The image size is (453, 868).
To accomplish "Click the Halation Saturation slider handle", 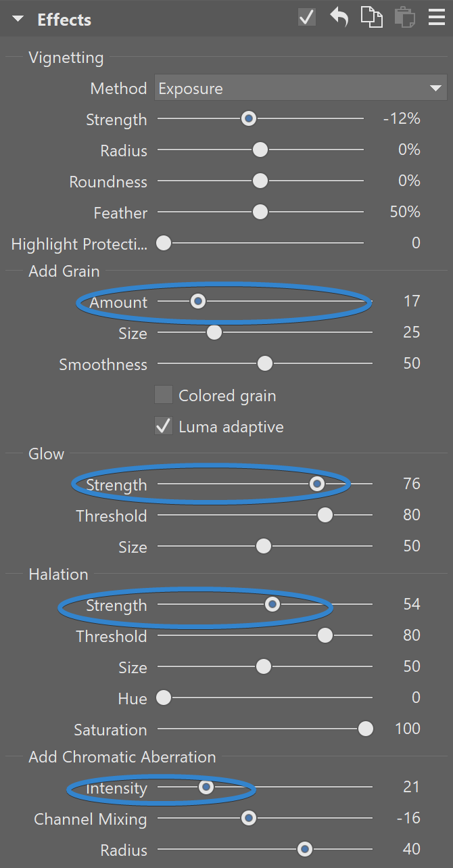I will (366, 729).
